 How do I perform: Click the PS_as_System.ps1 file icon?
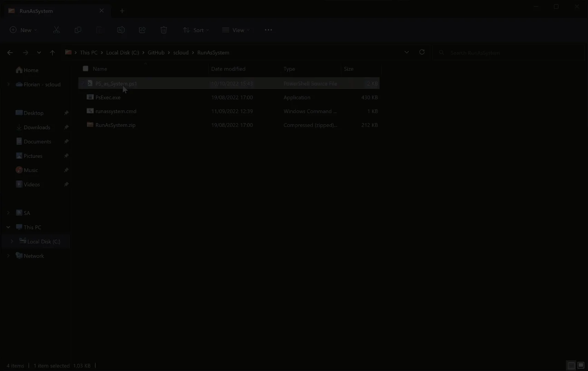click(90, 83)
